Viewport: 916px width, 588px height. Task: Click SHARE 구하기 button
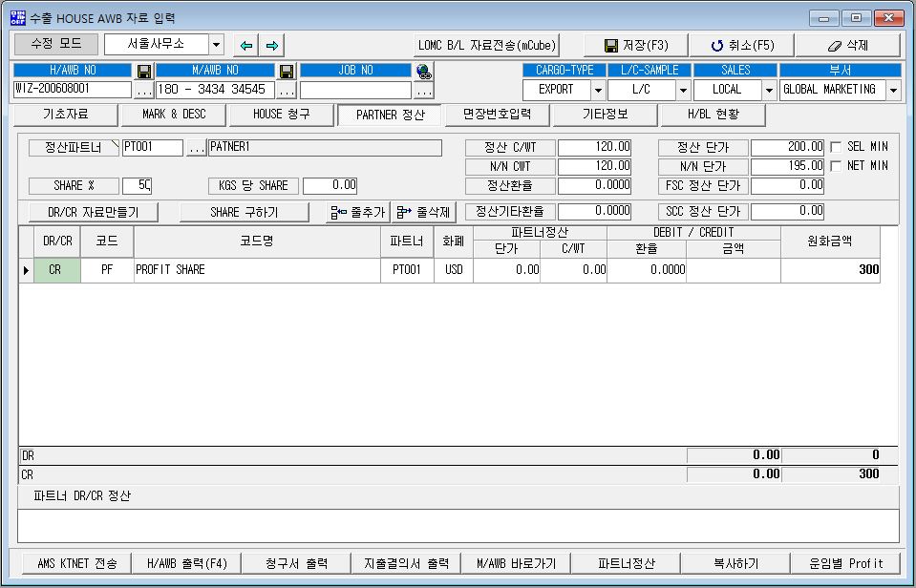(245, 212)
